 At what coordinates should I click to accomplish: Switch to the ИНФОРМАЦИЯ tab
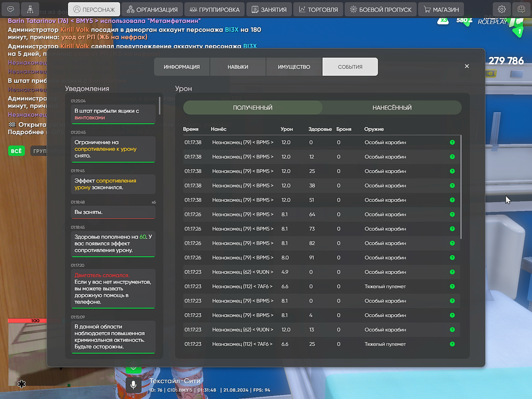[182, 67]
